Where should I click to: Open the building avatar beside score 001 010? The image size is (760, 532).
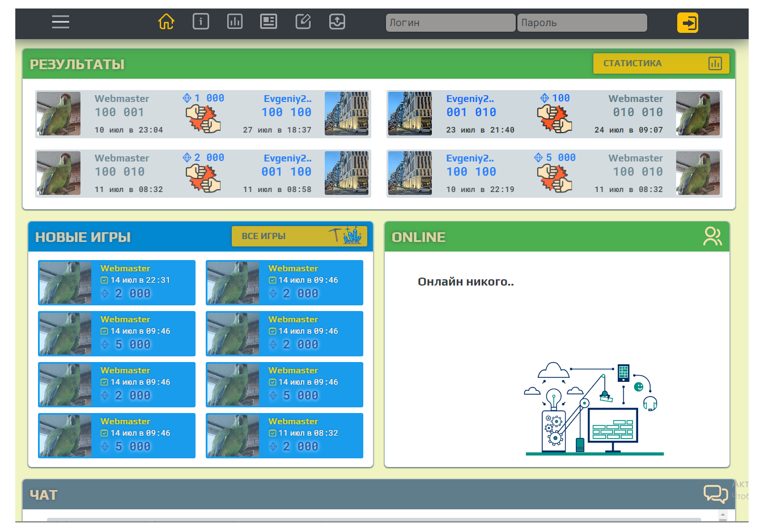[410, 114]
